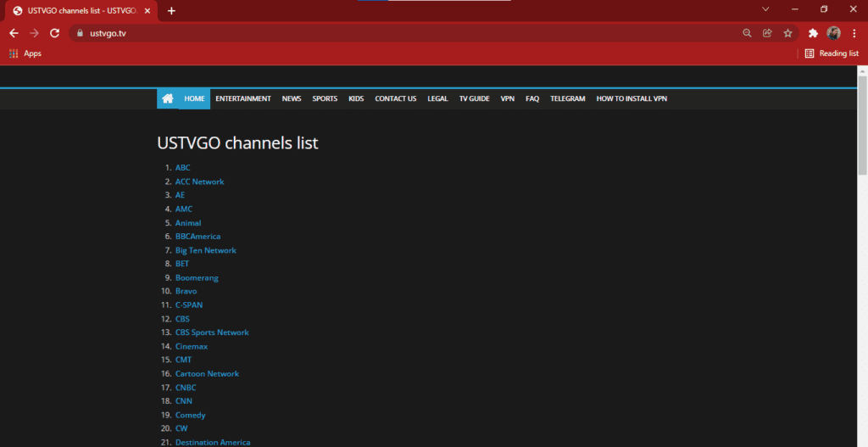Image resolution: width=868 pixels, height=447 pixels.
Task: Select the USTVGO channels list tab
Action: pos(81,10)
